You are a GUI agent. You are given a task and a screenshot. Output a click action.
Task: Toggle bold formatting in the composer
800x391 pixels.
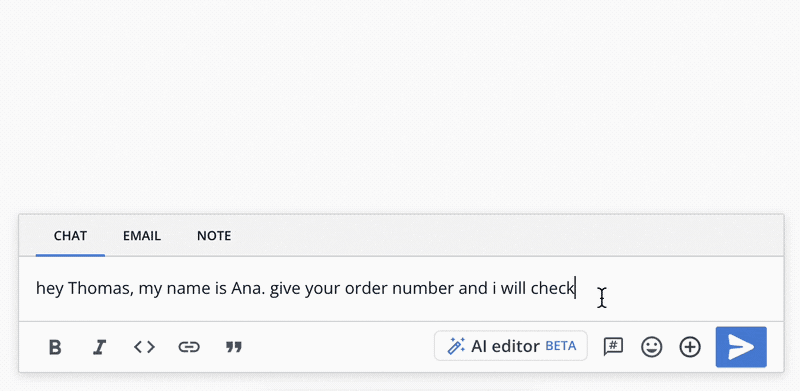tap(55, 348)
